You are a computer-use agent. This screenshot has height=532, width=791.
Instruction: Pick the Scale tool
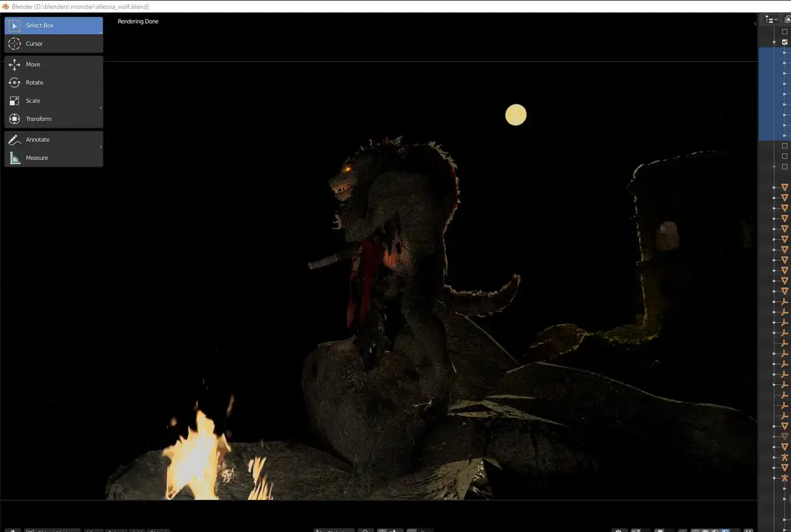(53, 101)
